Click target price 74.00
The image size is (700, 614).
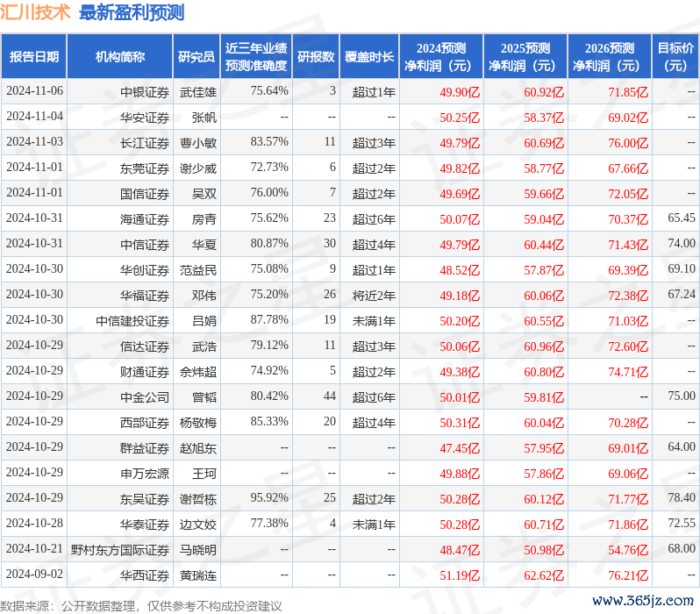[682, 243]
